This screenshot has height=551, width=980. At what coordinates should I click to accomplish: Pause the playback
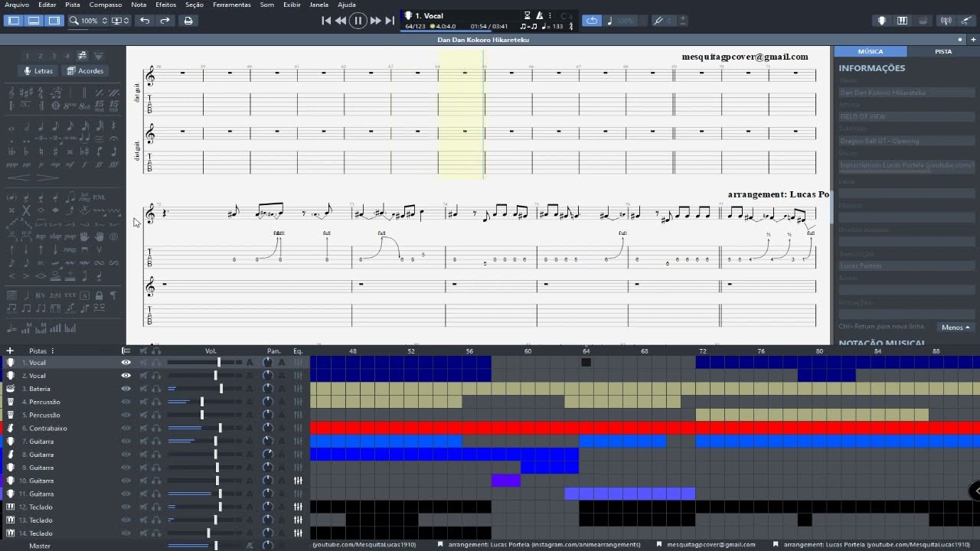tap(358, 21)
